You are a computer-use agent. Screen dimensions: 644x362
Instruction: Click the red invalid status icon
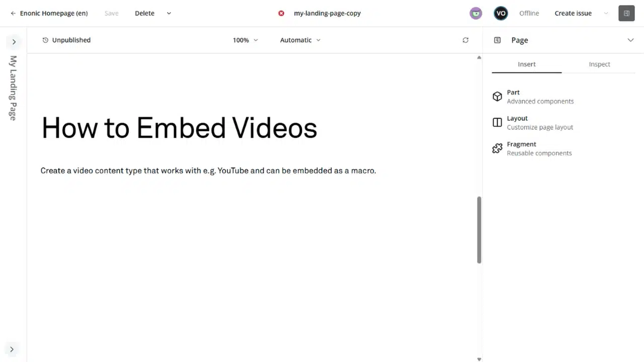pyautogui.click(x=281, y=13)
